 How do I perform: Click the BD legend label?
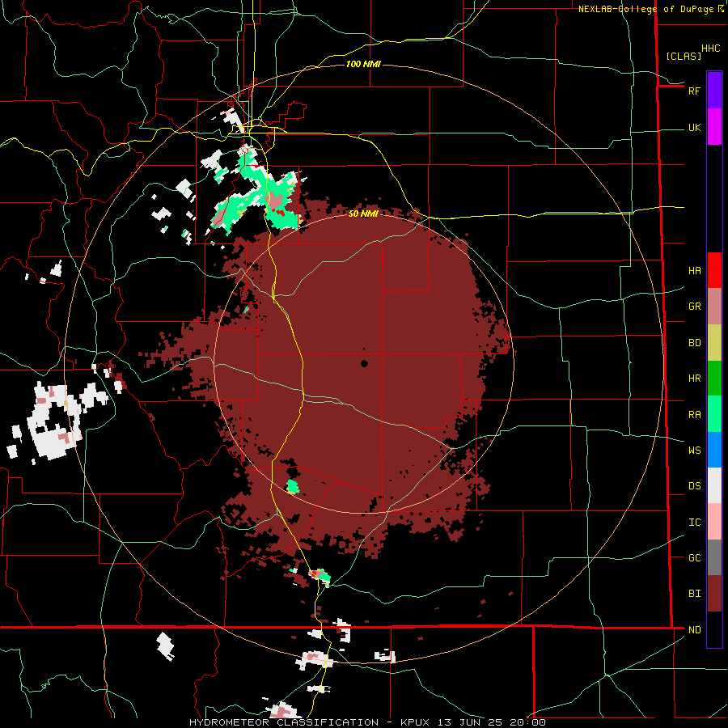pos(694,343)
